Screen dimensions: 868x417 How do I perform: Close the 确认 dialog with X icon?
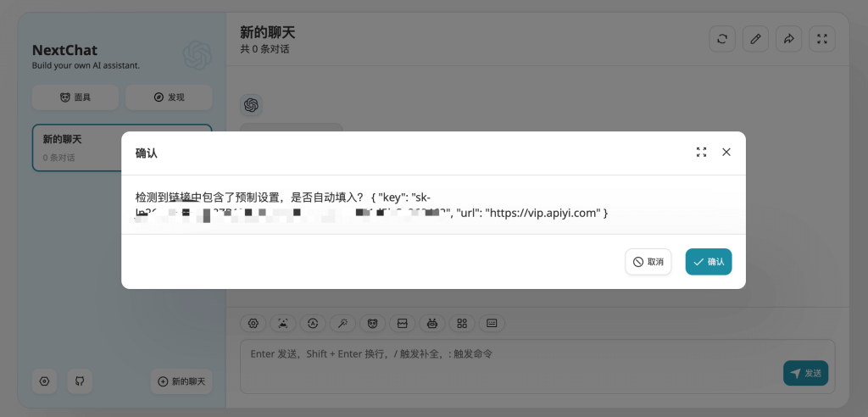coord(726,153)
